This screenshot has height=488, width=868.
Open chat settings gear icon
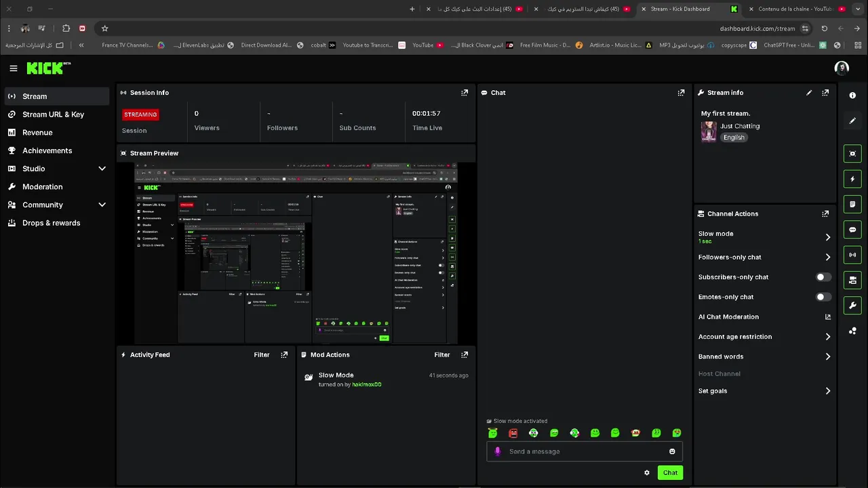[647, 472]
